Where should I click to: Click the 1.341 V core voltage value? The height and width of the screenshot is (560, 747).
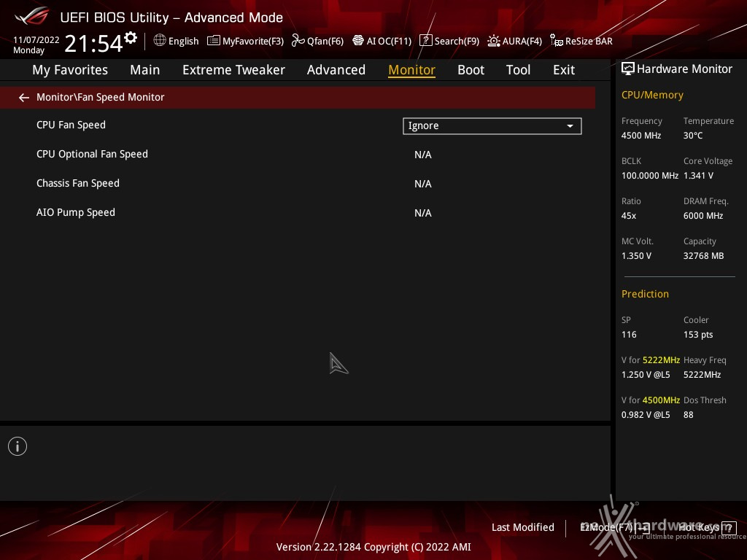pyautogui.click(x=698, y=176)
